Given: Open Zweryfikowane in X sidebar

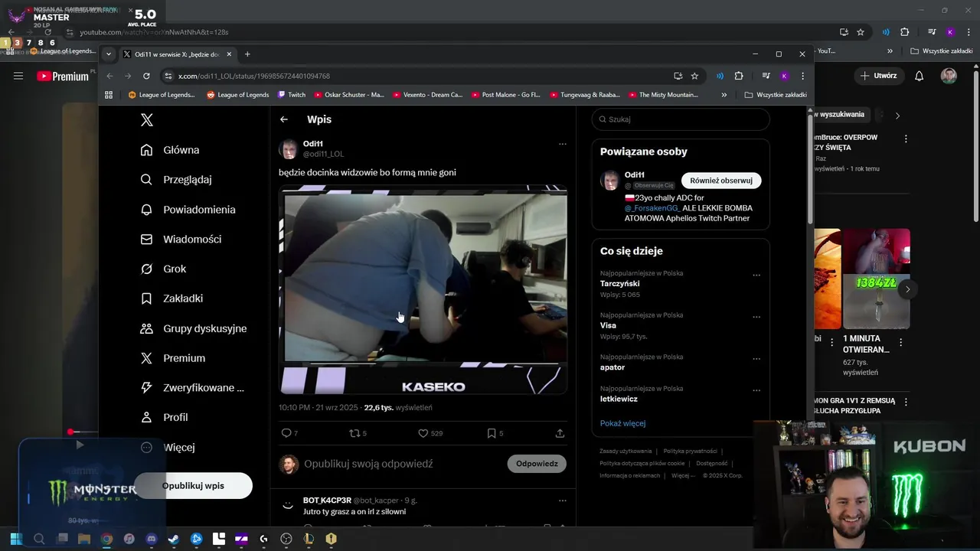Looking at the screenshot, I should click(x=192, y=388).
